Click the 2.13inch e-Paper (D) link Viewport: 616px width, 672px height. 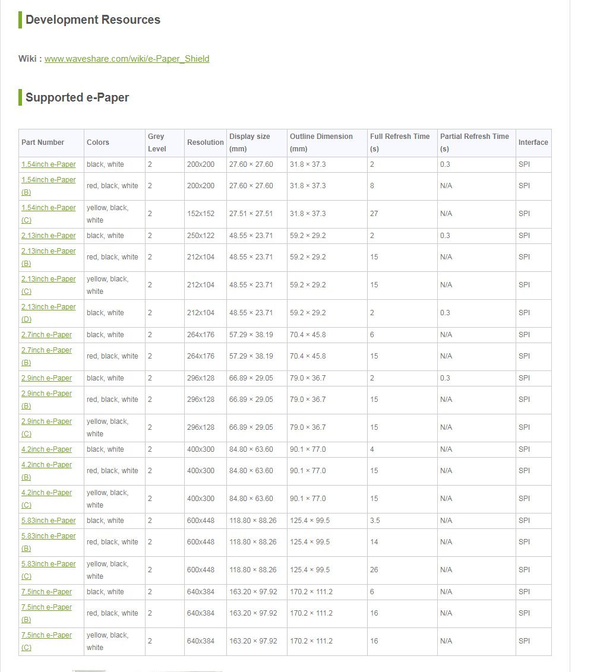click(49, 307)
